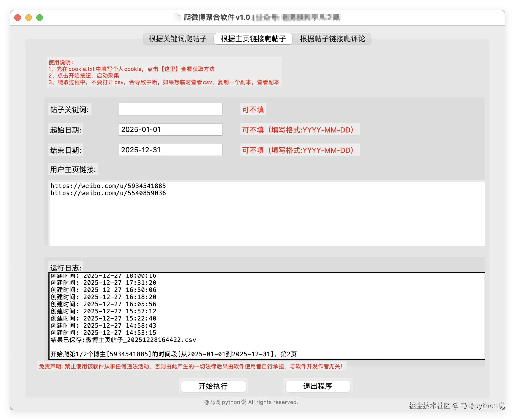This screenshot has height=420, width=515.
Task: Select the 根据主页链接爬帖子 tab
Action: pyautogui.click(x=253, y=39)
